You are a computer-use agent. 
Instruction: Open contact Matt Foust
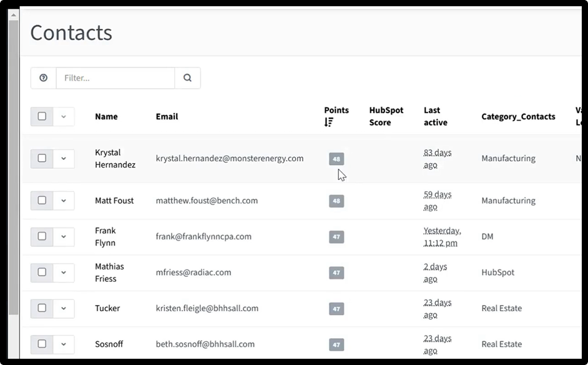[x=114, y=201]
